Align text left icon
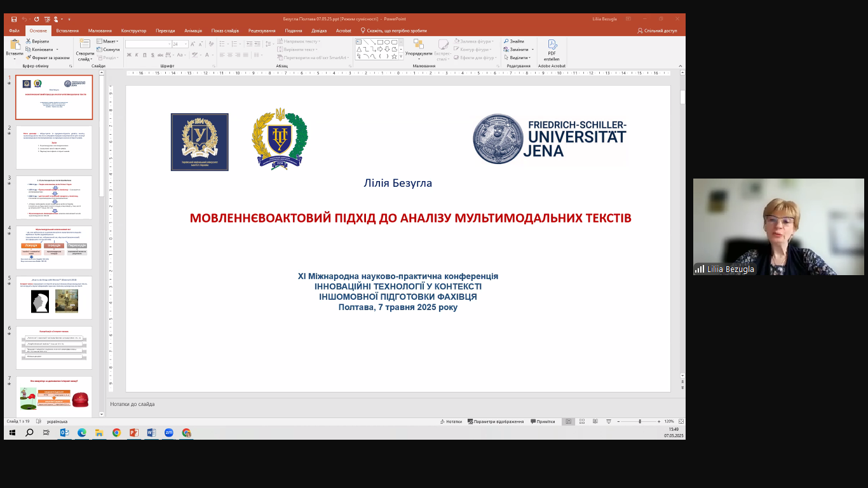 click(222, 55)
